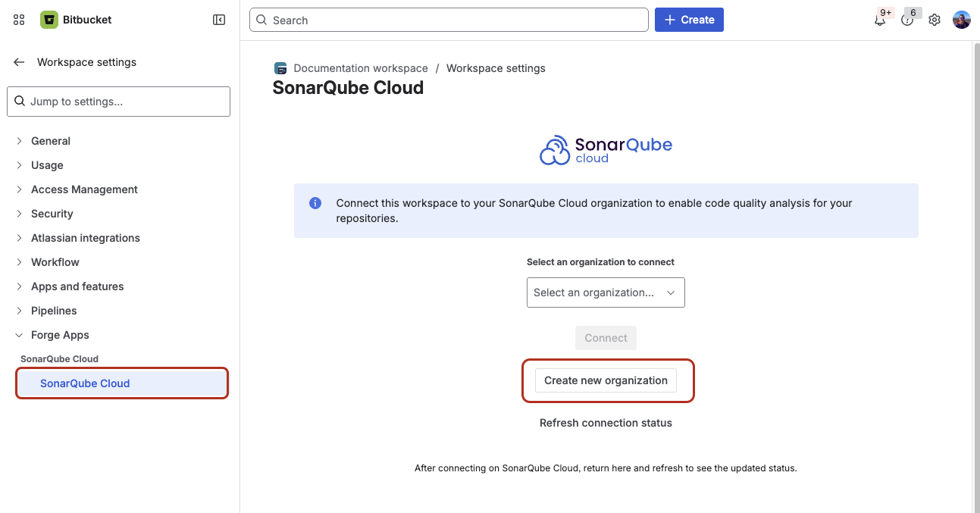Image resolution: width=980 pixels, height=513 pixels.
Task: Click the 'SonarQube Cloud' sidebar group label
Action: [x=59, y=359]
